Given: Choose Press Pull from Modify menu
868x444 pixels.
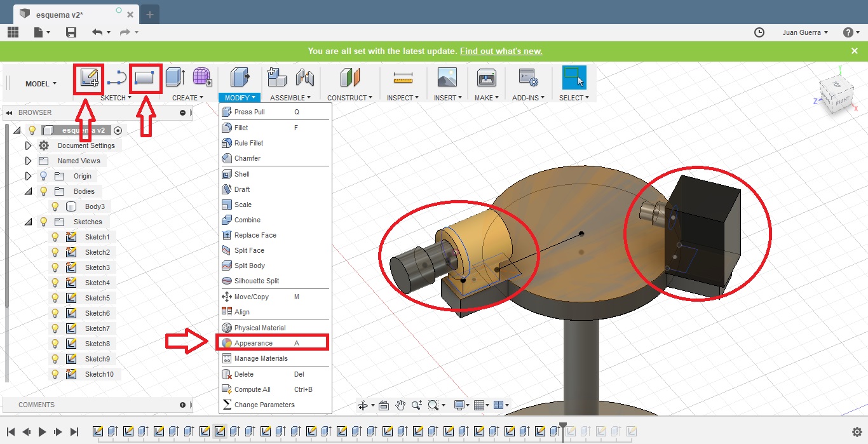Looking at the screenshot, I should point(275,112).
